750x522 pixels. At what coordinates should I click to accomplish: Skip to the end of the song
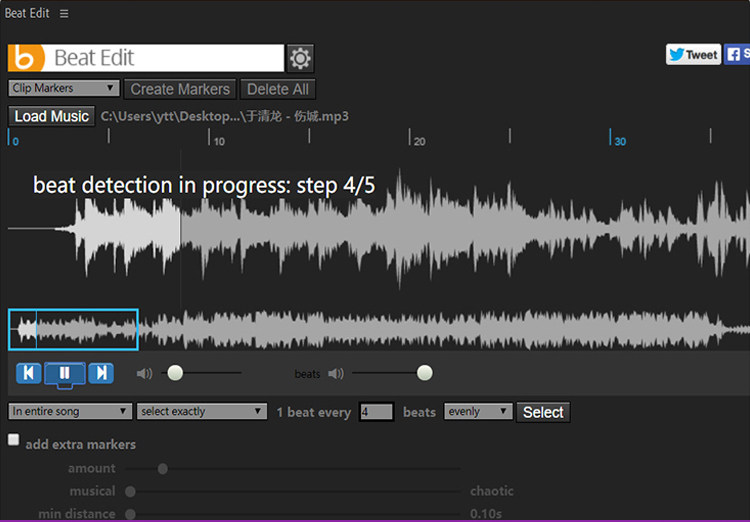coord(101,373)
